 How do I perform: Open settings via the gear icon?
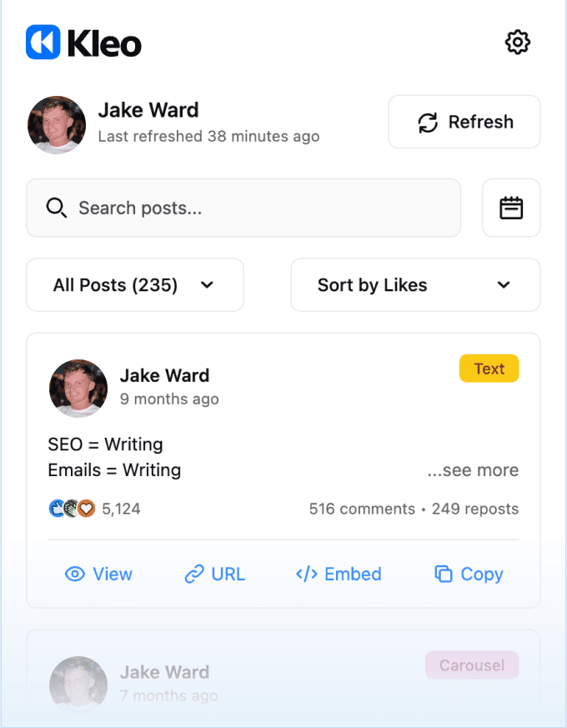point(517,42)
